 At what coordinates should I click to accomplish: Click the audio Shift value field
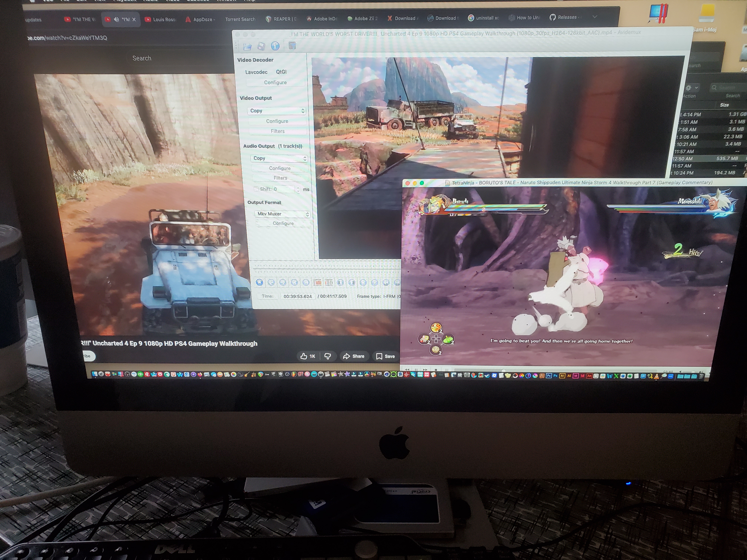click(284, 189)
